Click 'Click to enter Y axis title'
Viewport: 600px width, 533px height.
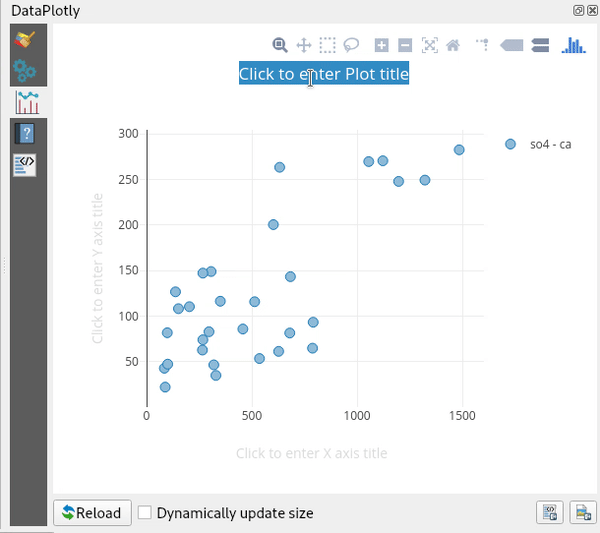click(x=98, y=268)
